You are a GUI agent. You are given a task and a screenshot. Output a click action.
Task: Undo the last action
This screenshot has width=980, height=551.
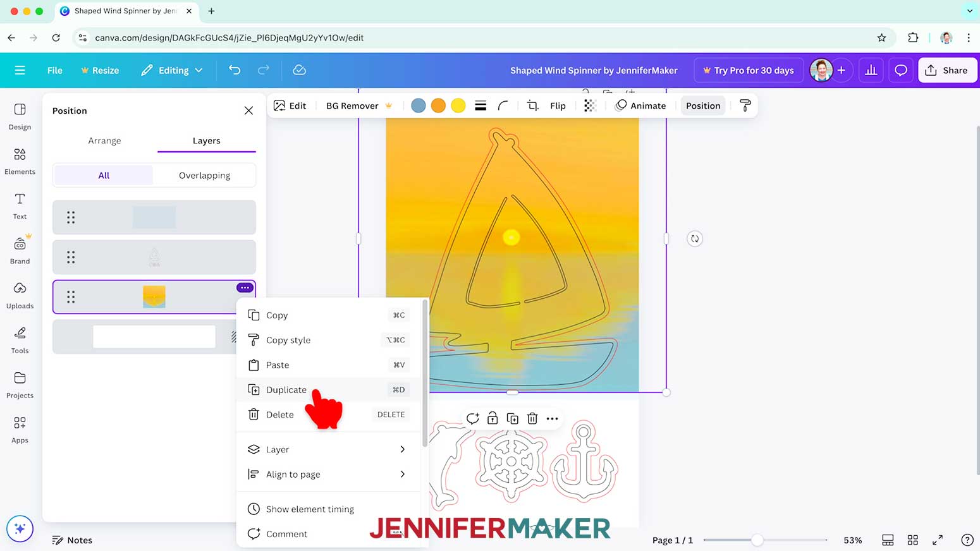point(235,70)
